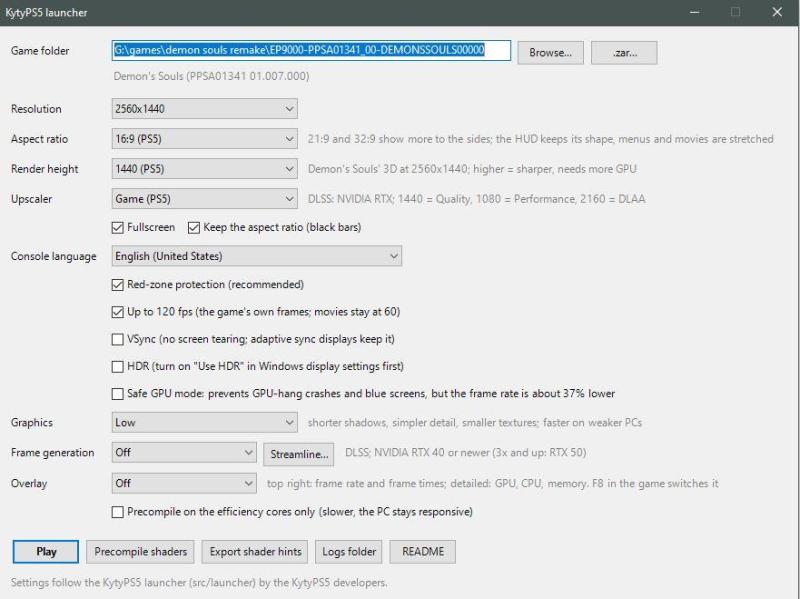Click the Precompile shaders button

(x=140, y=552)
